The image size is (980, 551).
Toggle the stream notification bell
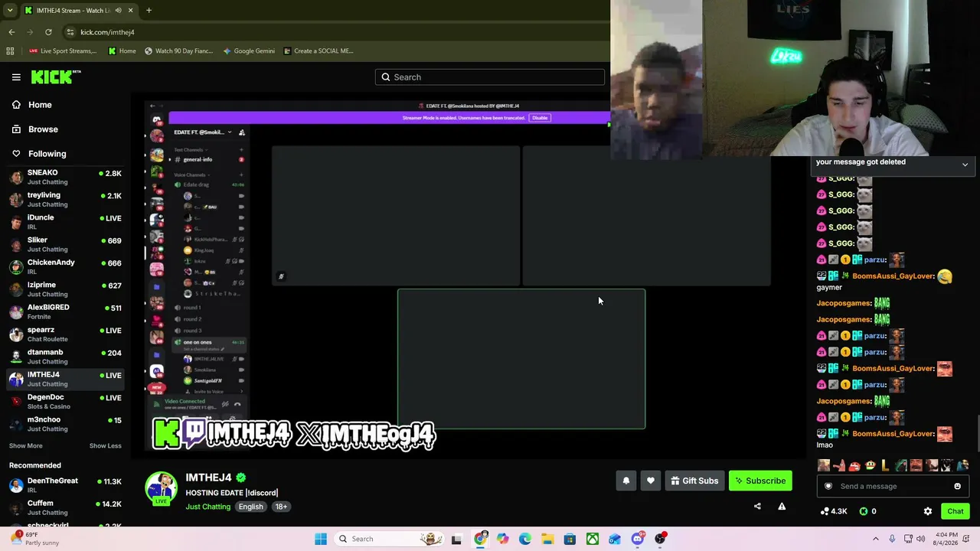(x=626, y=481)
